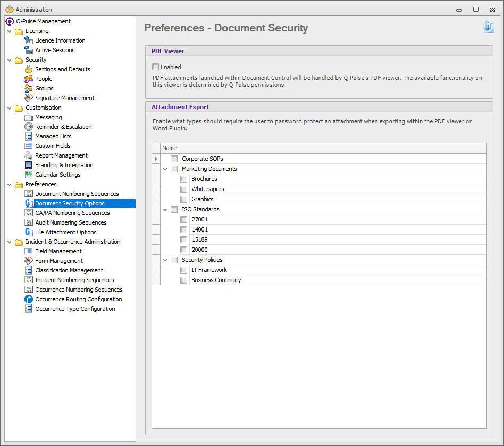Open the Signature Management label
This screenshot has height=446, width=504.
pos(65,98)
